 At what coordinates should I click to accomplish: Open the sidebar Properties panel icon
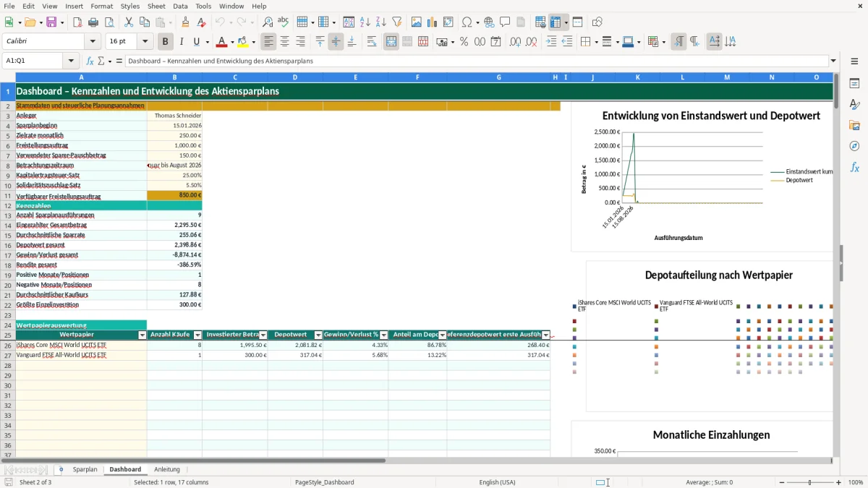click(854, 84)
